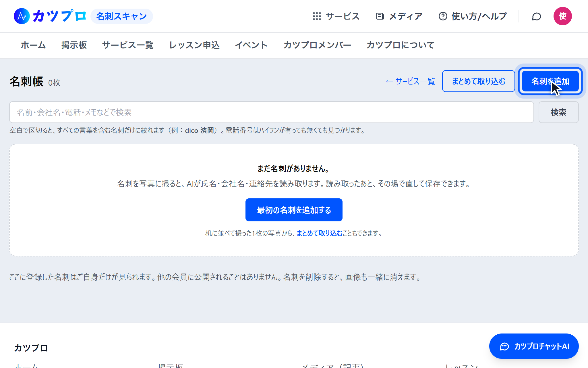This screenshot has height=368, width=588.
Task: Click the まとめて取り込む outlined button
Action: coord(479,81)
